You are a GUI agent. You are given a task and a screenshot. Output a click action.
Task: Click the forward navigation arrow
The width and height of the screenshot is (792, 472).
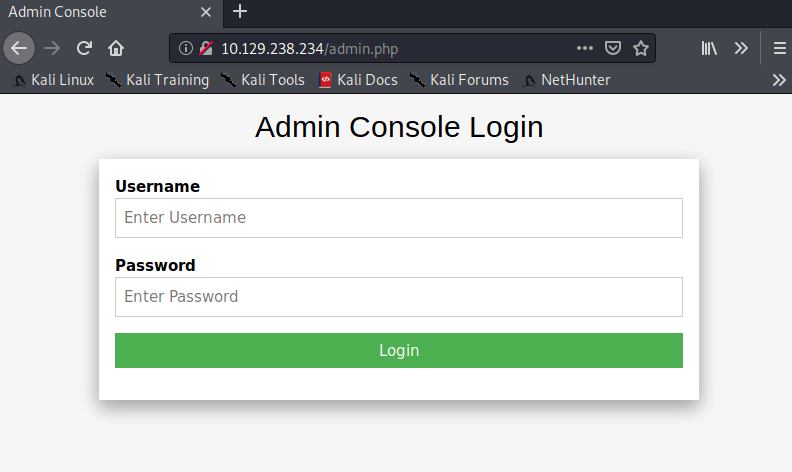pyautogui.click(x=52, y=47)
